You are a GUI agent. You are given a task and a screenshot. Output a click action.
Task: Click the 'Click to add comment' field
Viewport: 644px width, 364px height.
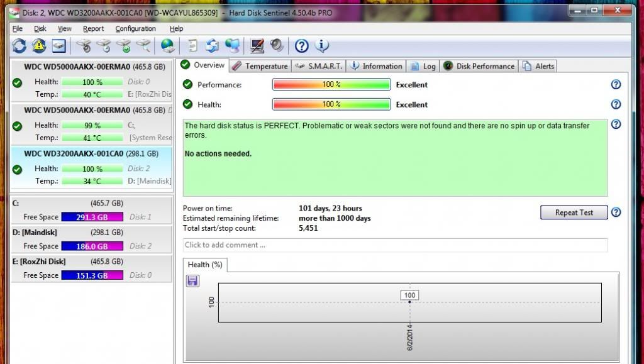tap(395, 245)
